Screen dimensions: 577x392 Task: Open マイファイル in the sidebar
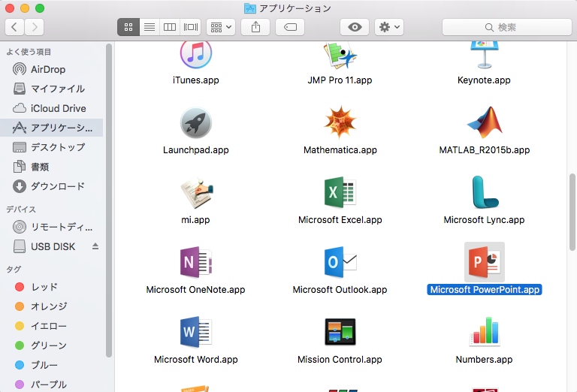click(x=52, y=89)
